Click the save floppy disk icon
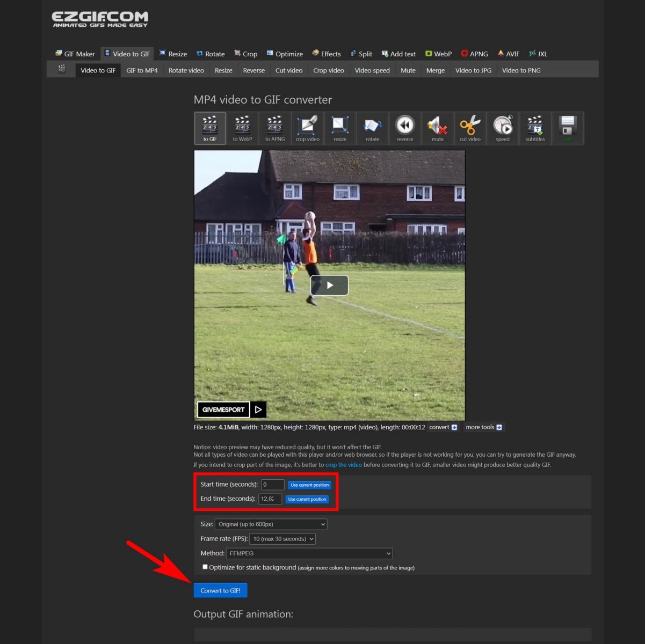Viewport: 645px width, 644px height. coord(568,128)
